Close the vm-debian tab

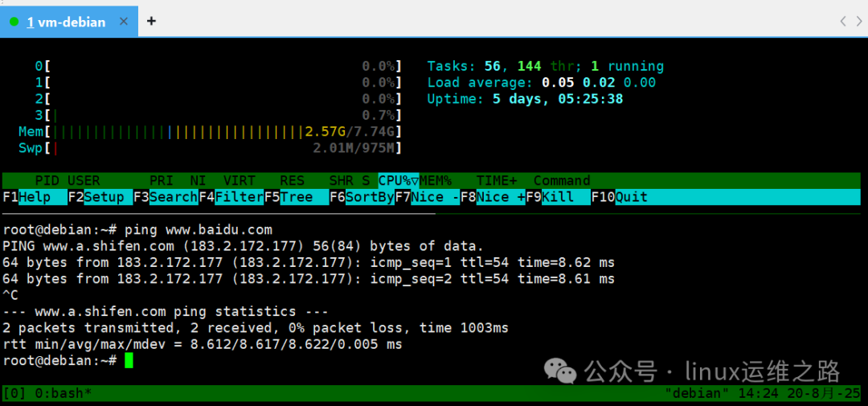click(x=124, y=22)
